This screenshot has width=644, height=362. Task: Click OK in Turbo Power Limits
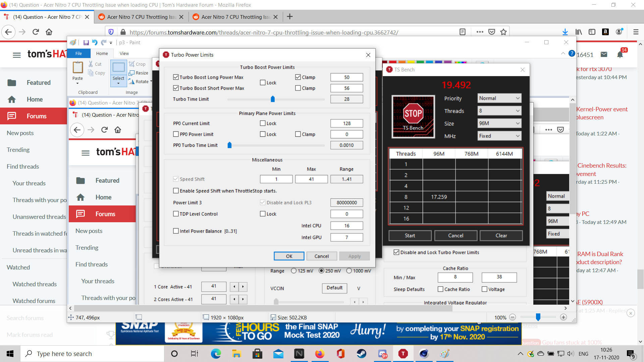coord(289,256)
